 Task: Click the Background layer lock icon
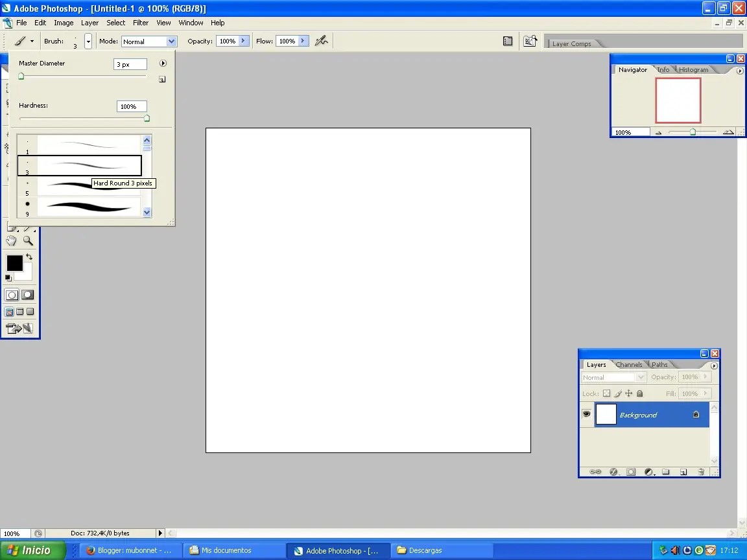696,414
